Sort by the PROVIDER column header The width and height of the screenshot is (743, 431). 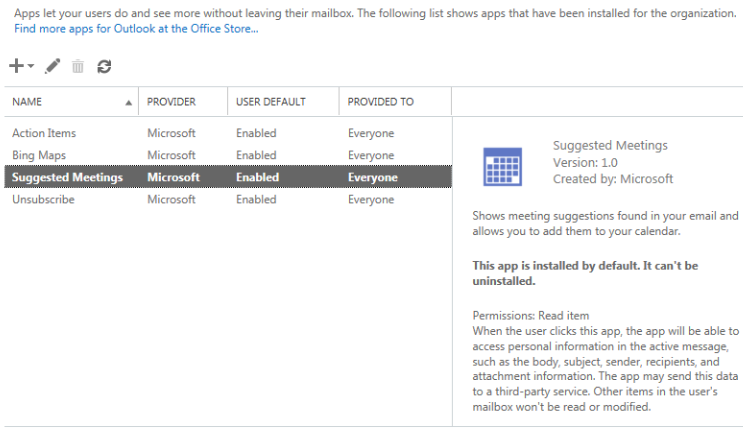pyautogui.click(x=171, y=102)
